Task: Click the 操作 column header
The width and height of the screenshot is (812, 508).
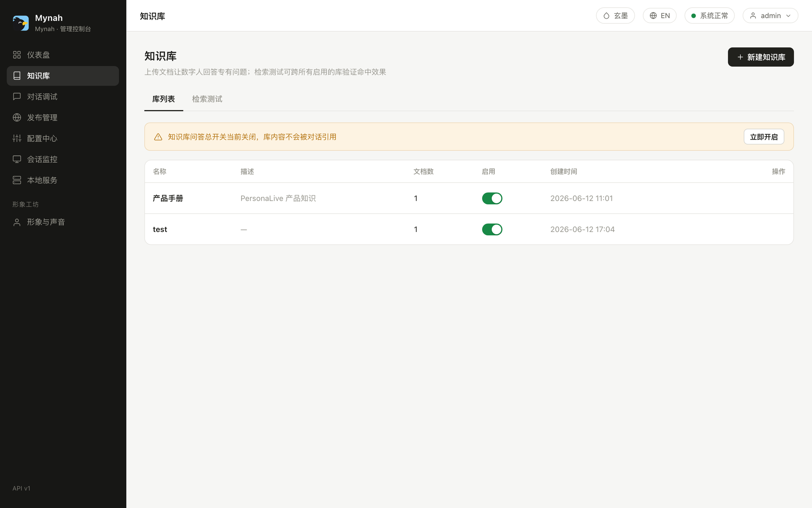Action: [x=778, y=171]
